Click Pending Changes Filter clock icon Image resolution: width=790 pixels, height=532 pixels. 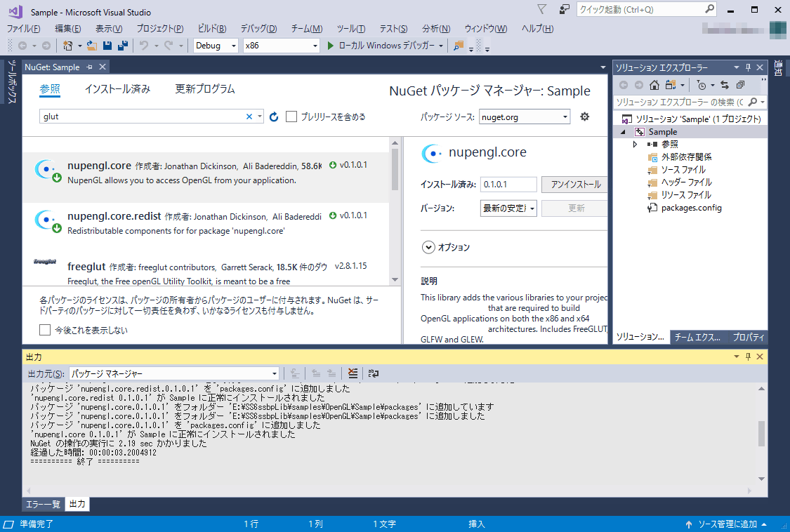[702, 85]
